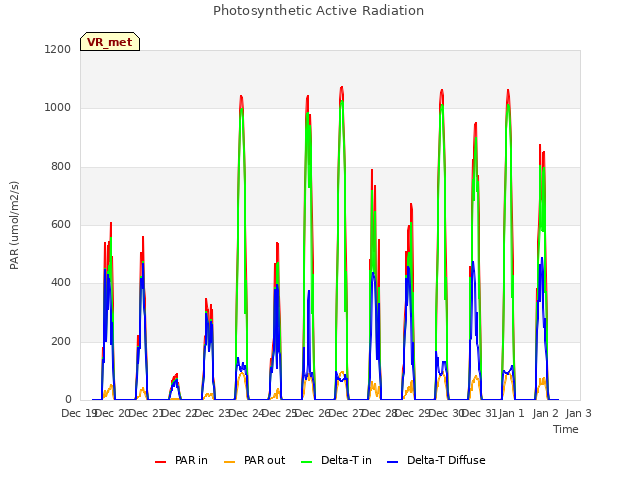The height and width of the screenshot is (480, 640).
Task: Click the blue Delta-T Diffuse legend swatch
Action: tap(392, 461)
